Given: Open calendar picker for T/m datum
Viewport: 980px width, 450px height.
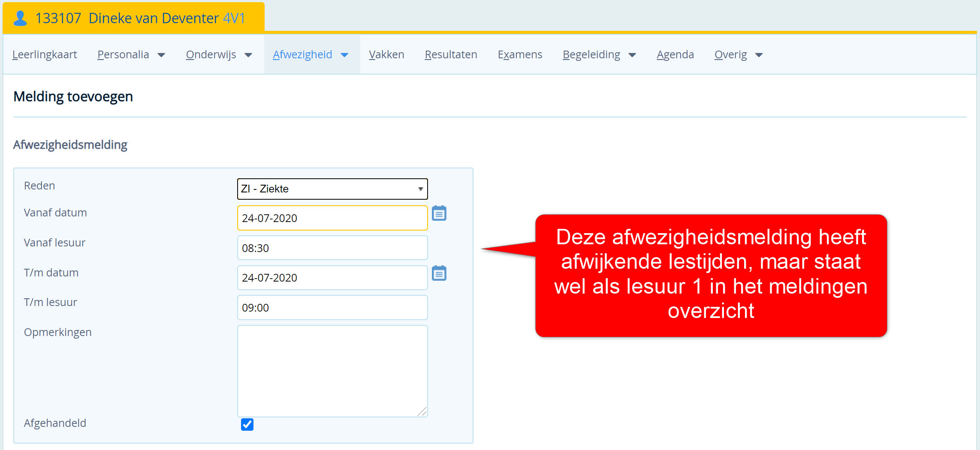Looking at the screenshot, I should 439,273.
